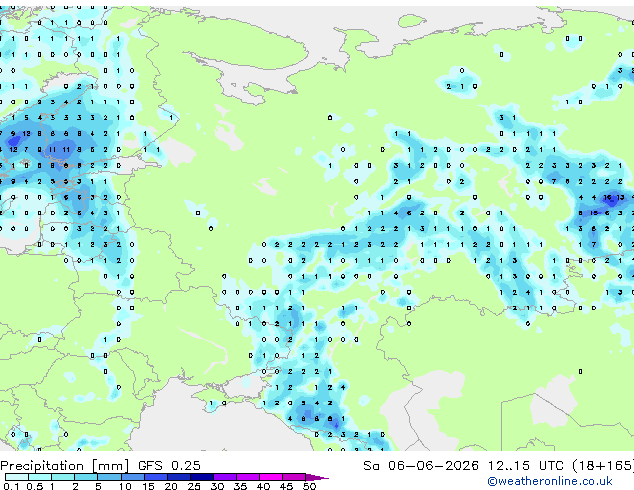The image size is (634, 490).
Task: Click the 30–35 mm purple legend swatch
Action: click(x=224, y=477)
